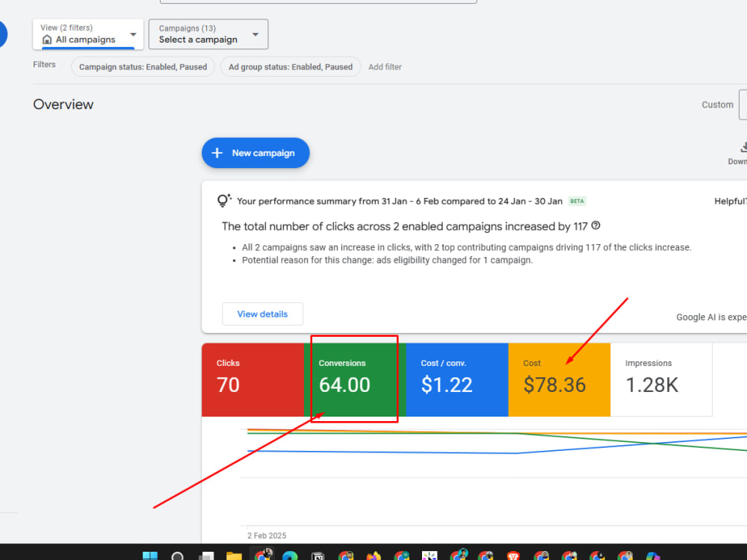The image size is (747, 560).
Task: Click the Campaign status: Enabled, Paused filter chip
Action: (143, 66)
